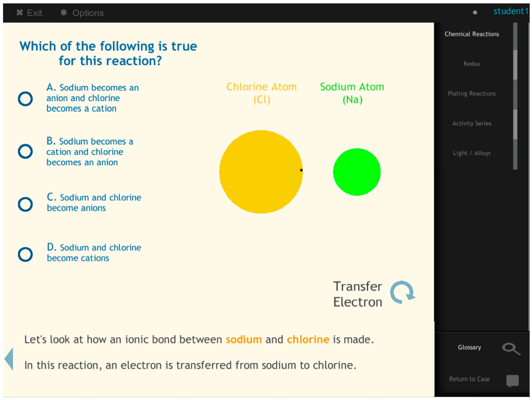
Task: Select answer C radio button
Action: click(25, 204)
